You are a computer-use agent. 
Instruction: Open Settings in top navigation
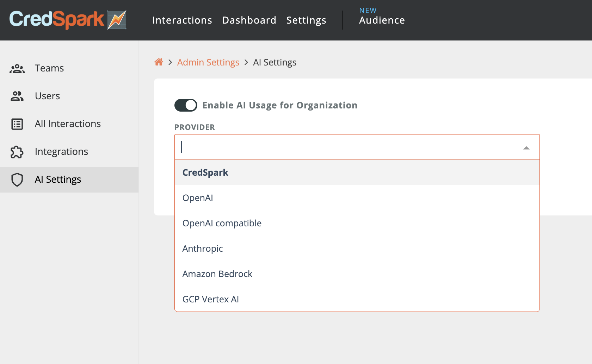(x=306, y=20)
